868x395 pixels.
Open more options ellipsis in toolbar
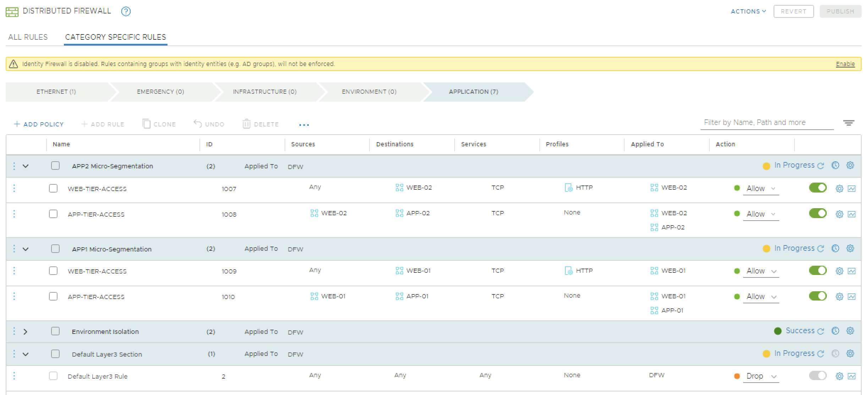click(304, 125)
